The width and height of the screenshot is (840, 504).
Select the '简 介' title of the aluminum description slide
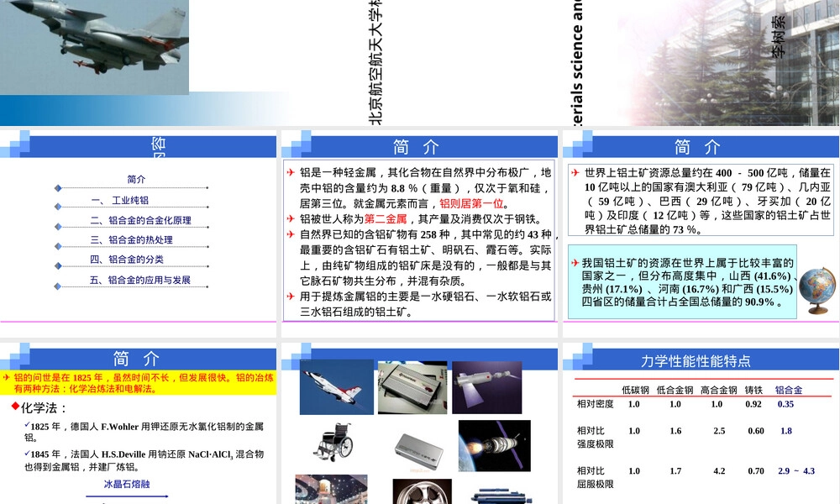417,147
